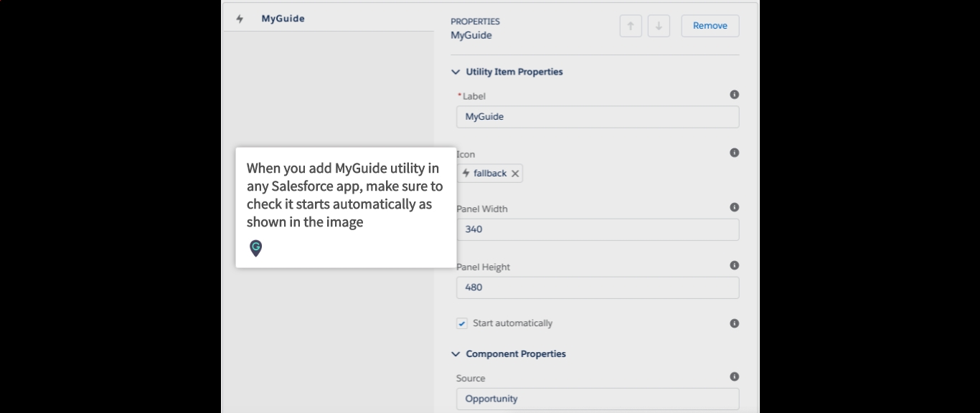The height and width of the screenshot is (413, 980).
Task: Click the Label input field
Action: pyautogui.click(x=598, y=117)
